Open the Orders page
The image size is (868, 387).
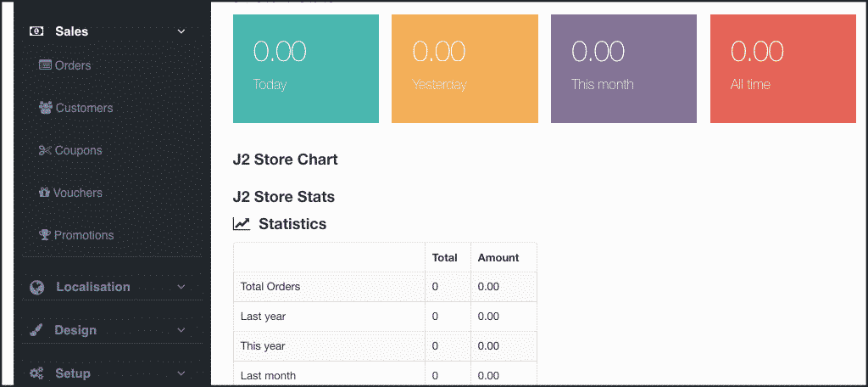click(73, 65)
